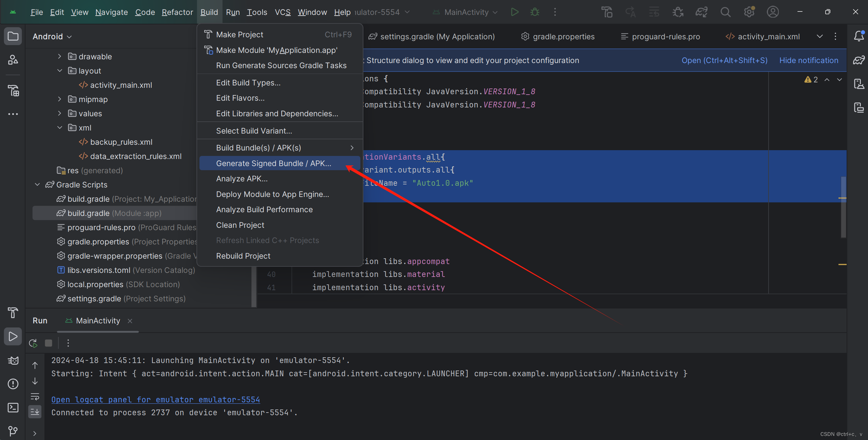Collapse the Gradle Scripts node
The image size is (868, 440).
click(x=37, y=184)
